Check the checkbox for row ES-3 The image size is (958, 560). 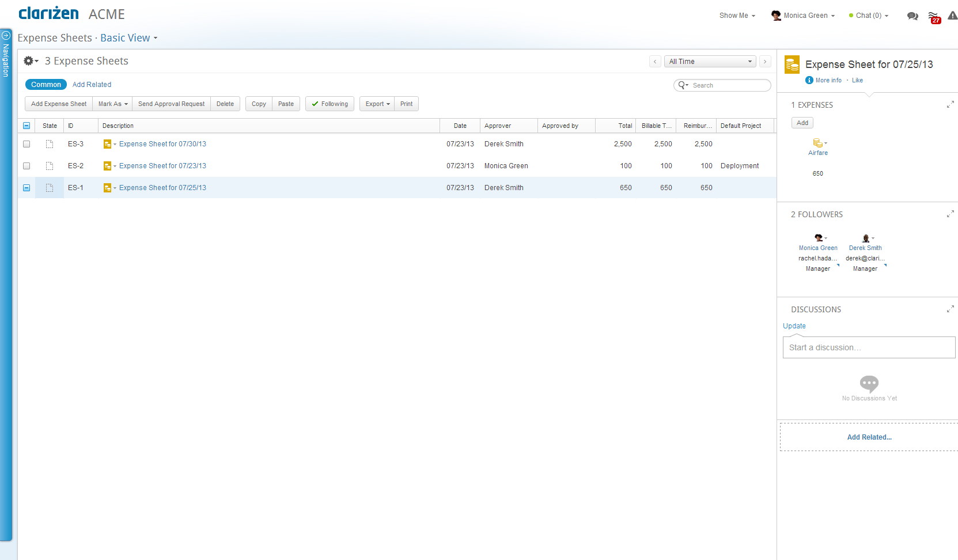pyautogui.click(x=26, y=144)
